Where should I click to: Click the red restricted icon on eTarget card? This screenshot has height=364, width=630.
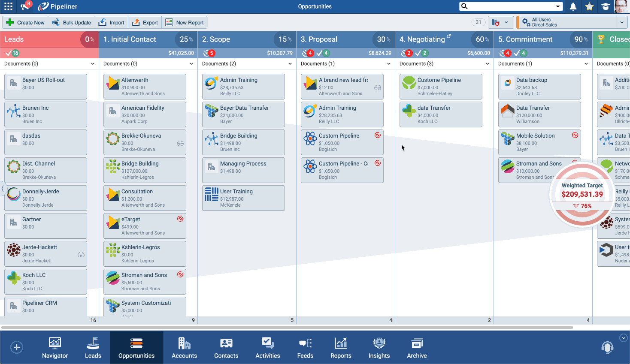click(180, 219)
